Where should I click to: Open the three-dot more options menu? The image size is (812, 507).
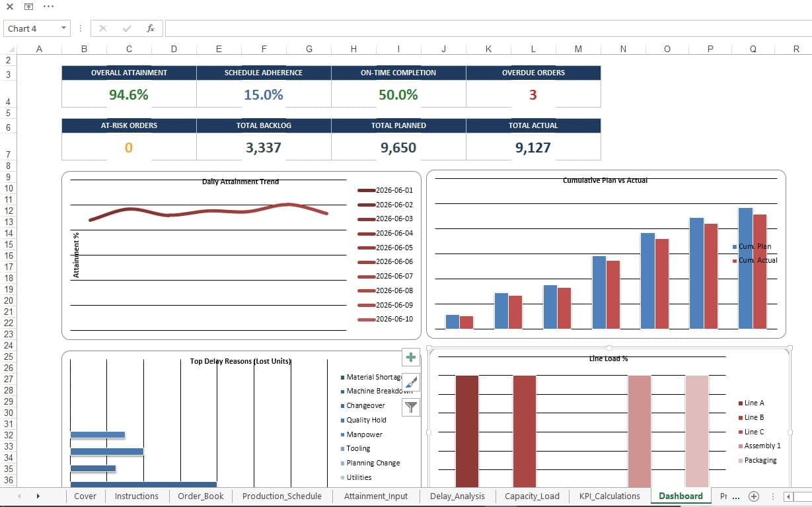(48, 6)
